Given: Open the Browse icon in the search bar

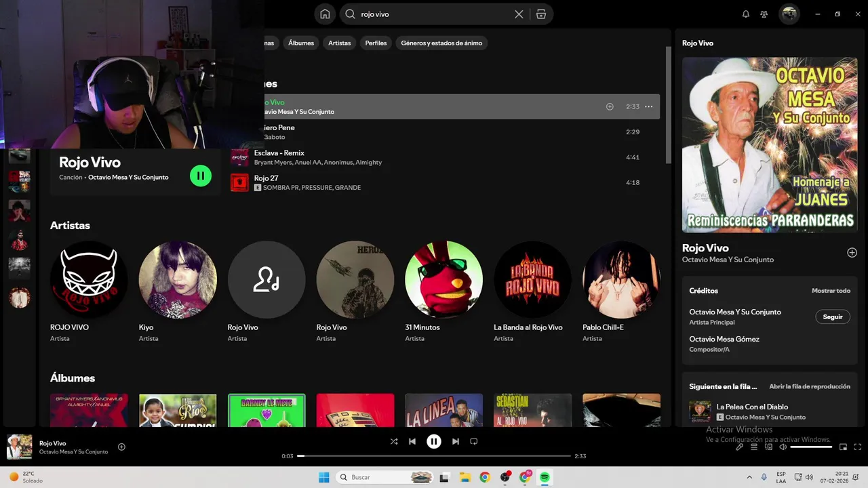Looking at the screenshot, I should pos(540,14).
